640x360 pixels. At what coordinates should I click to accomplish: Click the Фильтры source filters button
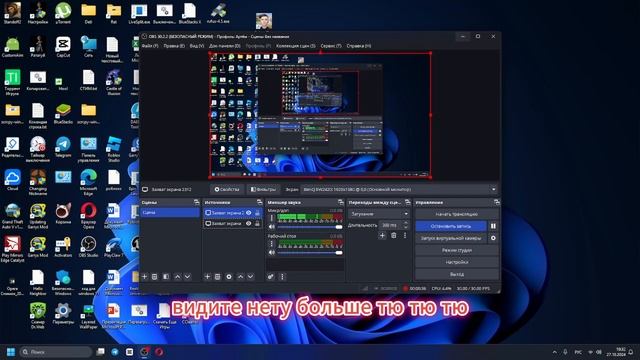(263, 189)
